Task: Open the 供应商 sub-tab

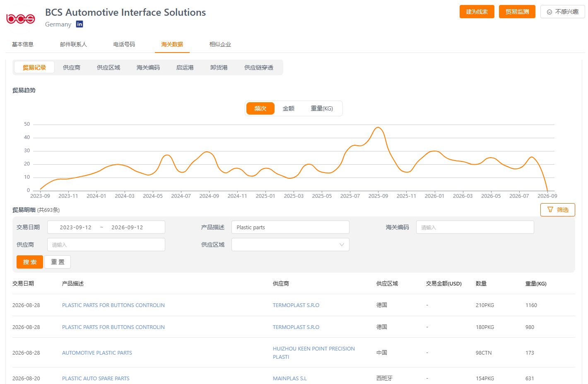Action: point(72,67)
